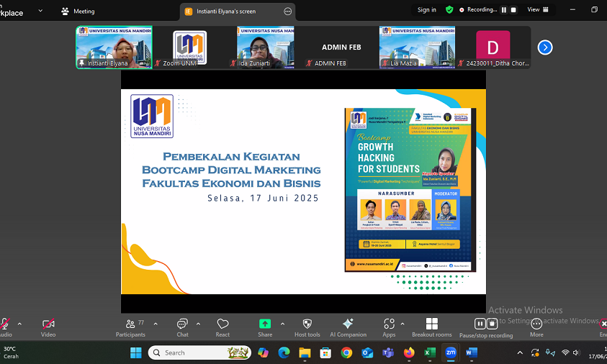Select the ADMIN FEB participant tile
This screenshot has width=607, height=364.
tap(341, 47)
